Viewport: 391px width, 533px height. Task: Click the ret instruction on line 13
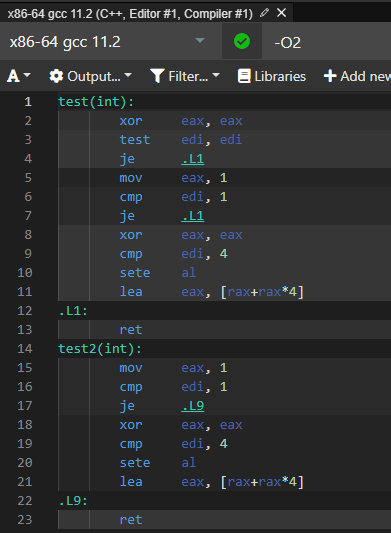click(x=131, y=330)
